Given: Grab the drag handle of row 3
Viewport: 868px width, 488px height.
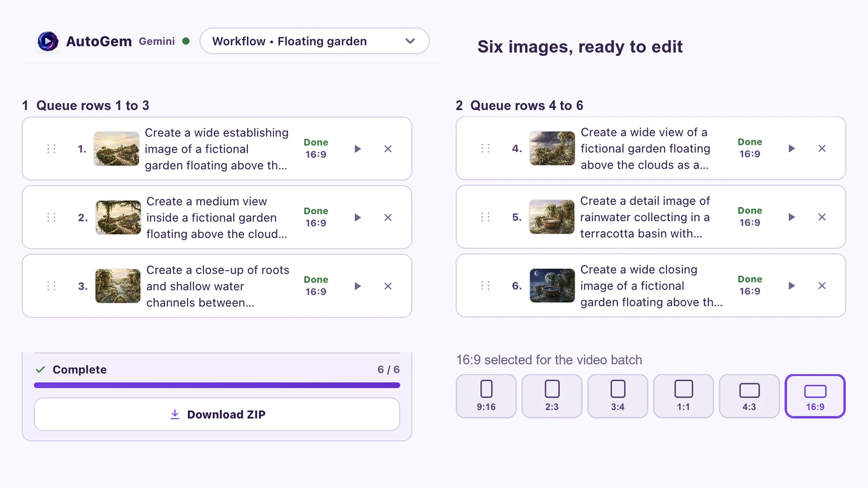Looking at the screenshot, I should coord(52,286).
